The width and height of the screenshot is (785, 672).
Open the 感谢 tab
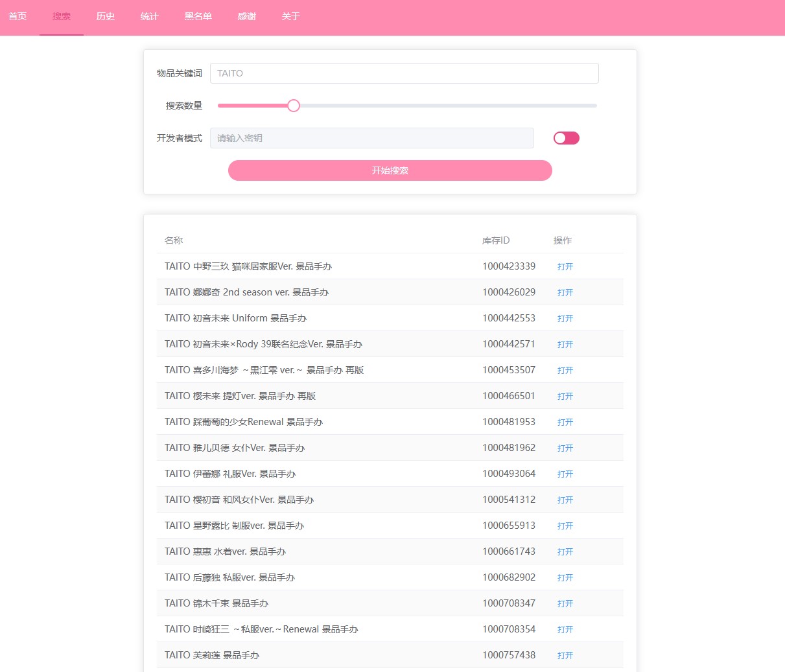pos(247,16)
